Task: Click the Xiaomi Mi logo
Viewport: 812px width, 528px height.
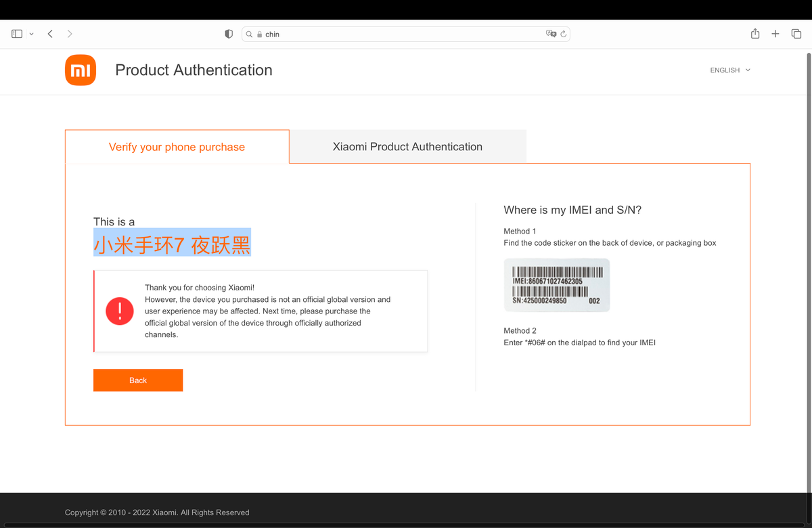Action: tap(81, 70)
